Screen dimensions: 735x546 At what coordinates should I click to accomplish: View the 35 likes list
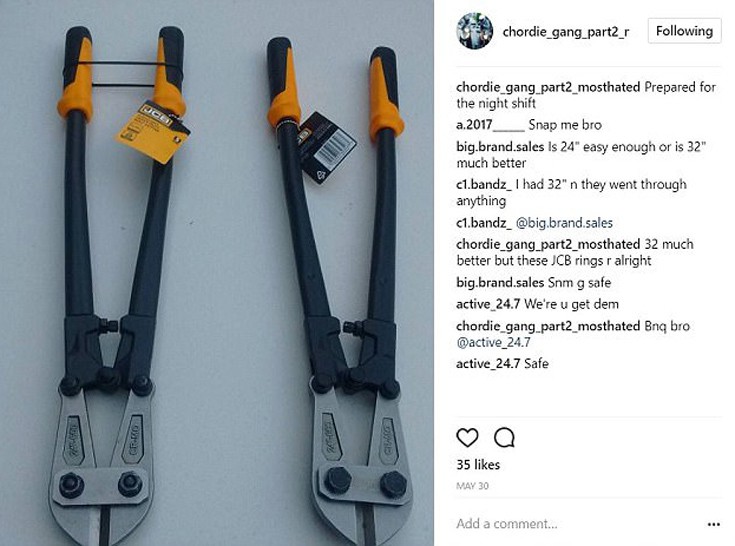(x=478, y=464)
